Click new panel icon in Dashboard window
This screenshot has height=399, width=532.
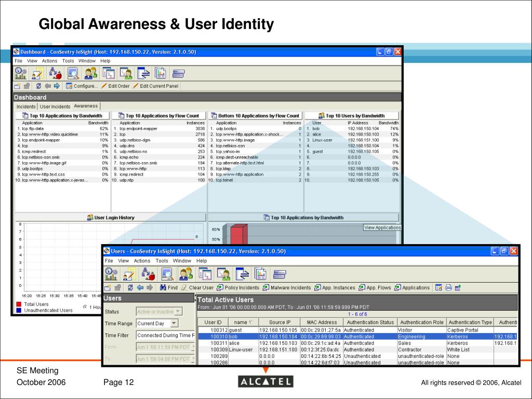click(x=18, y=86)
